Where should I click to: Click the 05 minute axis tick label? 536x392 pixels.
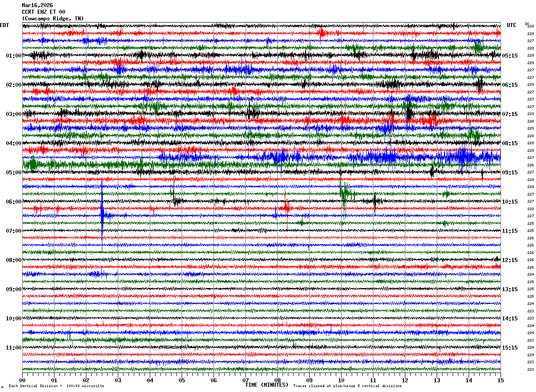point(182,380)
